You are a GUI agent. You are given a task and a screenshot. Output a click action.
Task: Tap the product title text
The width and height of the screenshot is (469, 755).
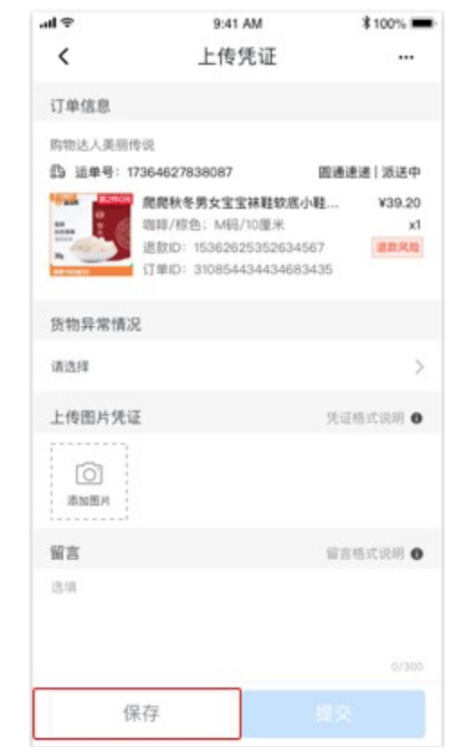pyautogui.click(x=240, y=203)
